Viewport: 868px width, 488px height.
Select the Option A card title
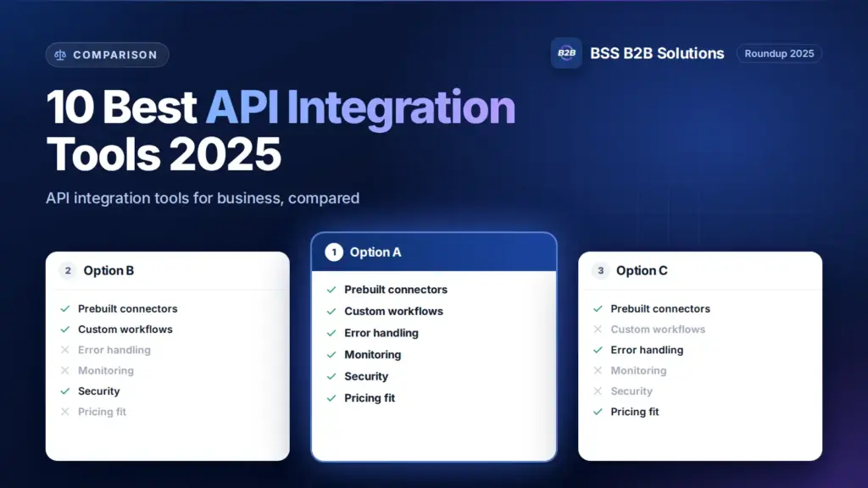(x=376, y=252)
